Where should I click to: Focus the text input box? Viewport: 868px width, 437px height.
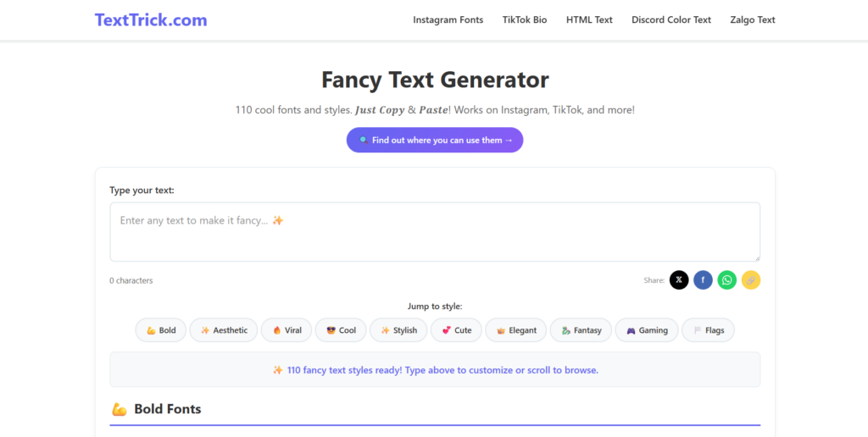point(435,232)
